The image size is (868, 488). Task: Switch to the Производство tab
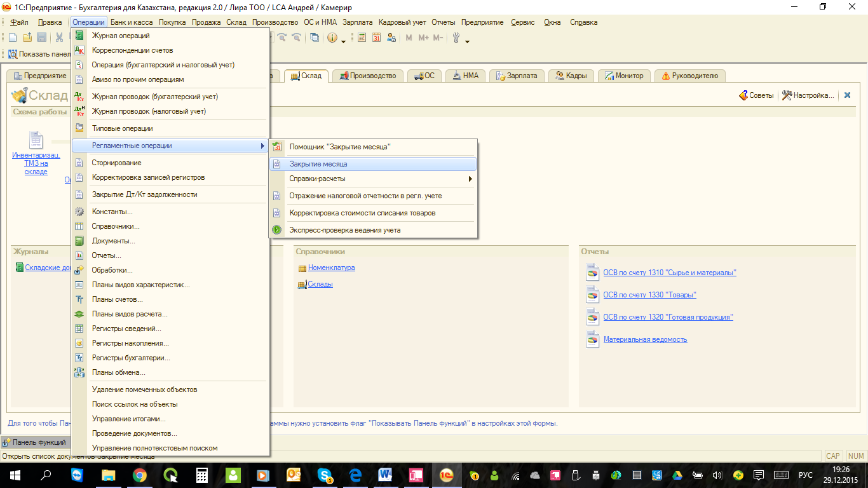368,76
